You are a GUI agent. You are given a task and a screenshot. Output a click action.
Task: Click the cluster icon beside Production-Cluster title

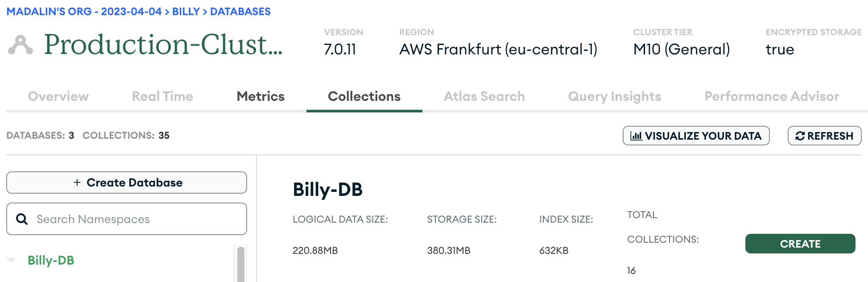[x=21, y=45]
